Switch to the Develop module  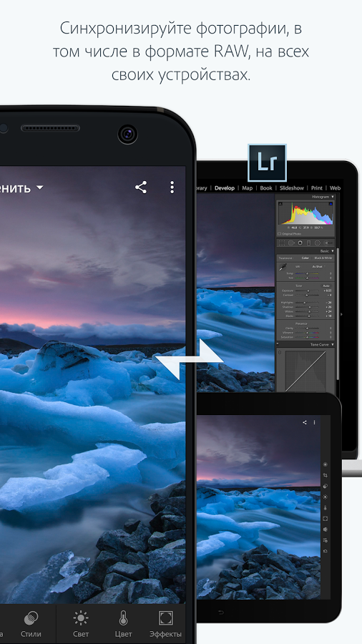225,188
